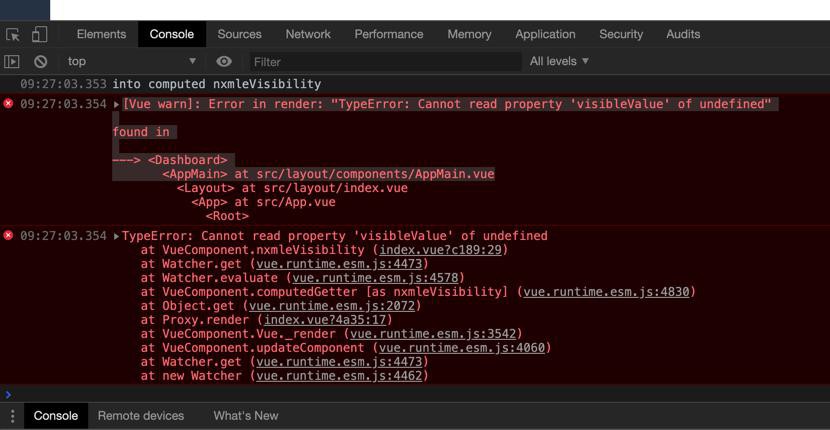The image size is (830, 430).
Task: Activate the inspect element picker icon
Action: point(13,34)
